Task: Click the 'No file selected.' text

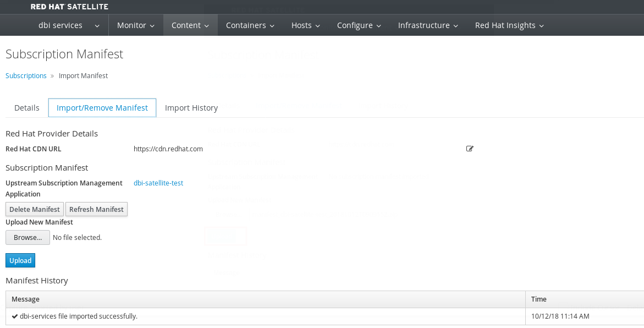Action: (x=77, y=238)
